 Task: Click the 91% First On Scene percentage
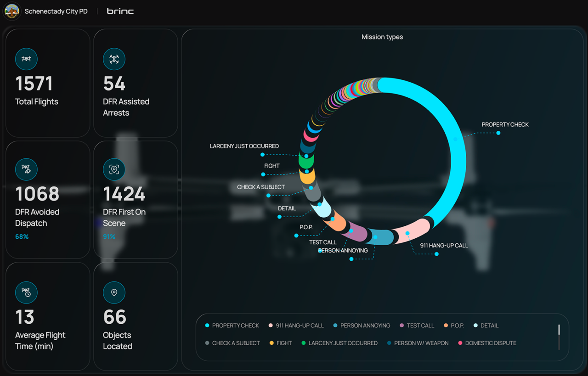coord(109,237)
